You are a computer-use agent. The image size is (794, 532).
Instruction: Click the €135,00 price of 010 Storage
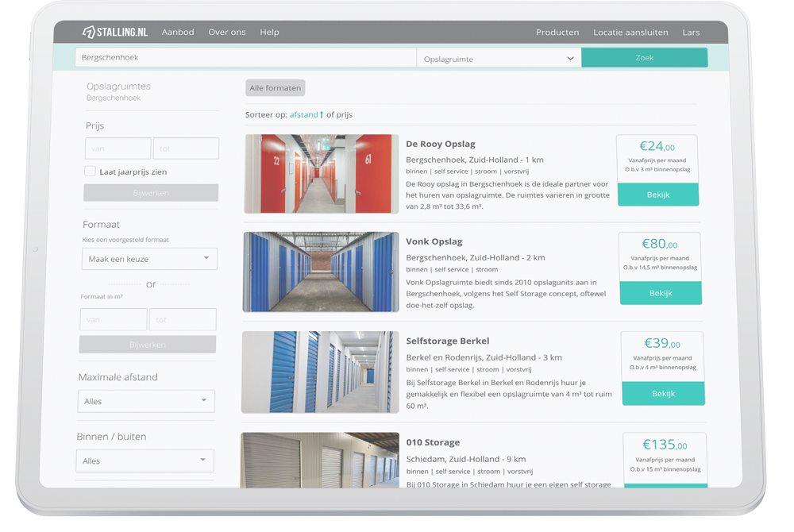tap(665, 445)
